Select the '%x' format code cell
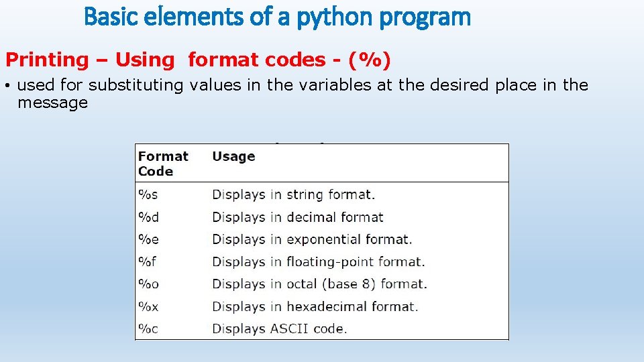Screen dimensions: 644x362 [148, 306]
